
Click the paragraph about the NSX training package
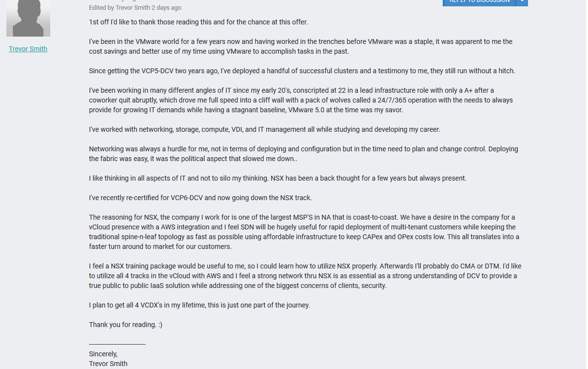click(305, 276)
